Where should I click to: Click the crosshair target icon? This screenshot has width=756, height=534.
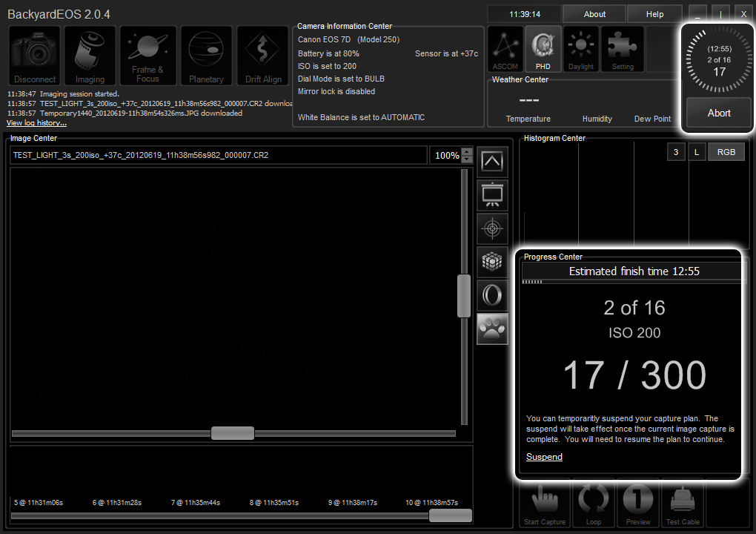point(492,229)
